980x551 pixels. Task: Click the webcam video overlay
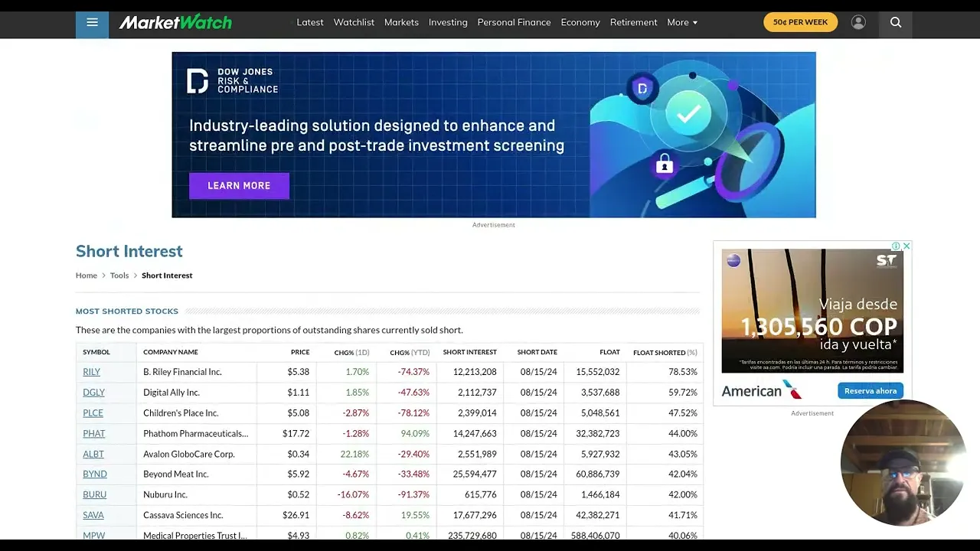tap(903, 462)
